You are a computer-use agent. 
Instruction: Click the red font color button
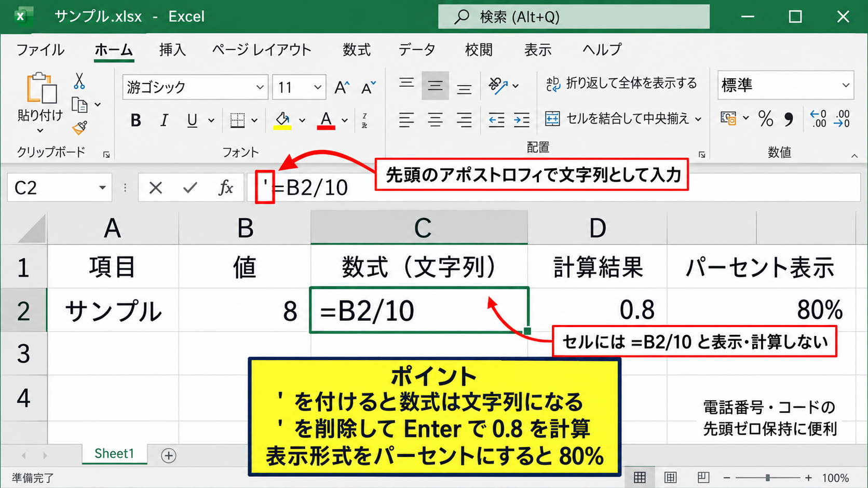click(326, 120)
